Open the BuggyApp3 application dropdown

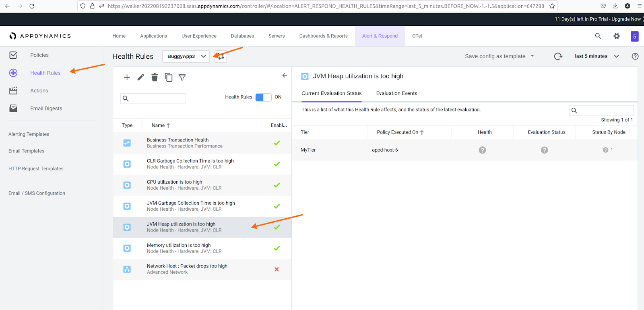186,56
